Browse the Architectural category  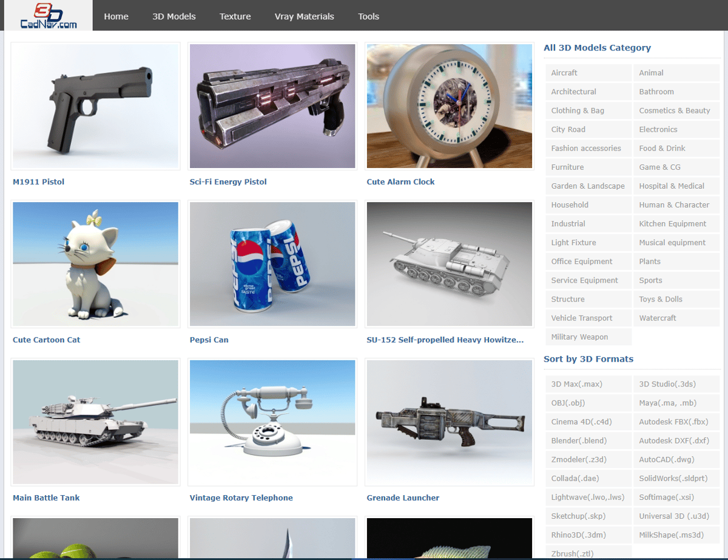click(x=588, y=92)
